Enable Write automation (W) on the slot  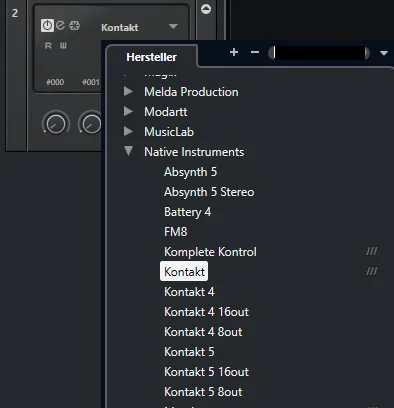click(63, 46)
